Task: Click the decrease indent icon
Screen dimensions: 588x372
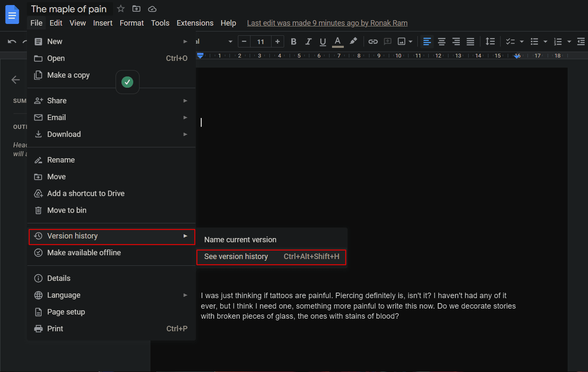Action: coord(581,41)
